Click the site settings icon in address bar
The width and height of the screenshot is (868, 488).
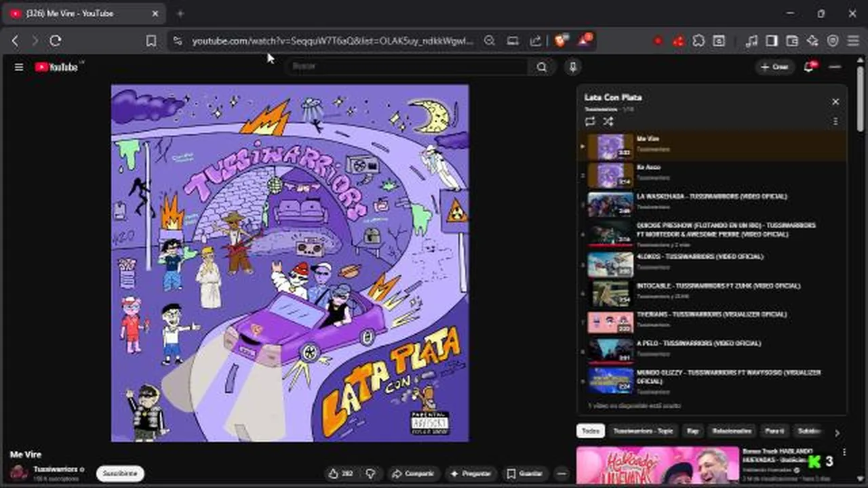[178, 41]
